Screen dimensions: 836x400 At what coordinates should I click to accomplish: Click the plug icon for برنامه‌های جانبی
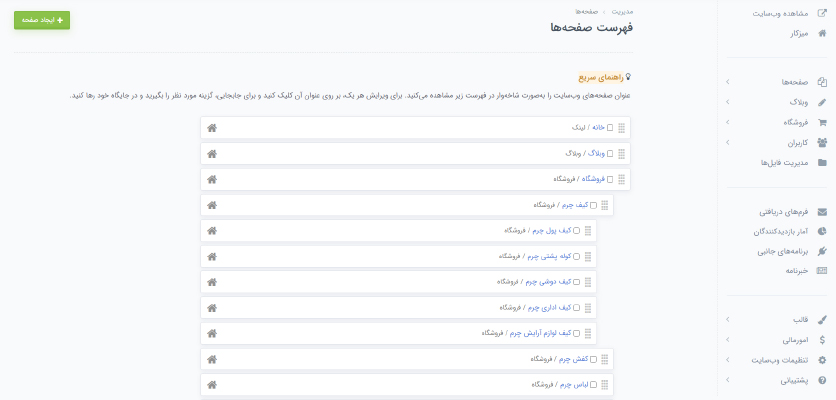(x=822, y=251)
